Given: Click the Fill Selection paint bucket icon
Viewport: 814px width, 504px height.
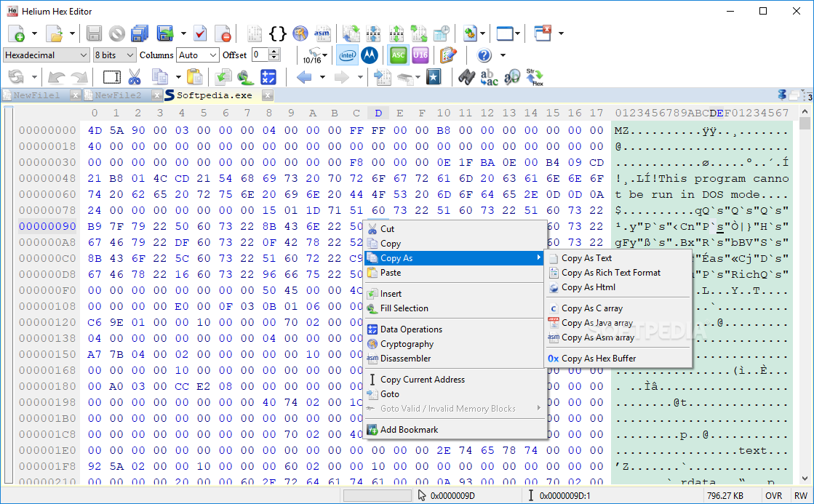Looking at the screenshot, I should click(x=245, y=77).
